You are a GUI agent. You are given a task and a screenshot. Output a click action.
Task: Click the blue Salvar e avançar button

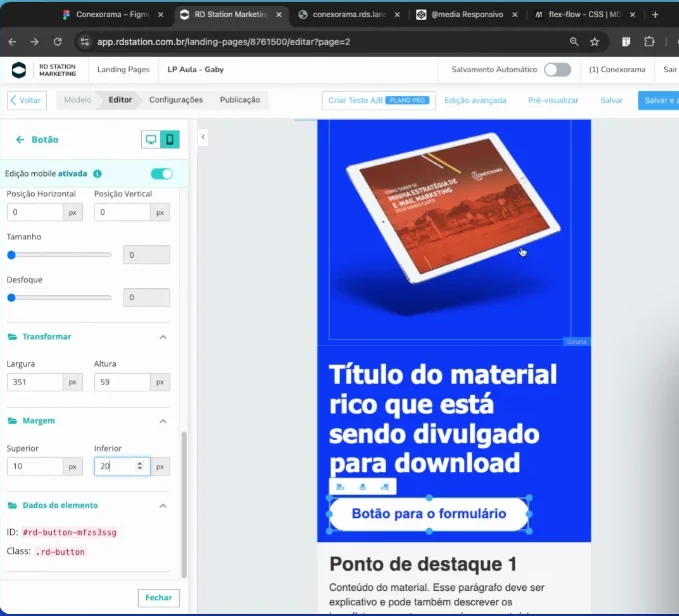click(658, 100)
